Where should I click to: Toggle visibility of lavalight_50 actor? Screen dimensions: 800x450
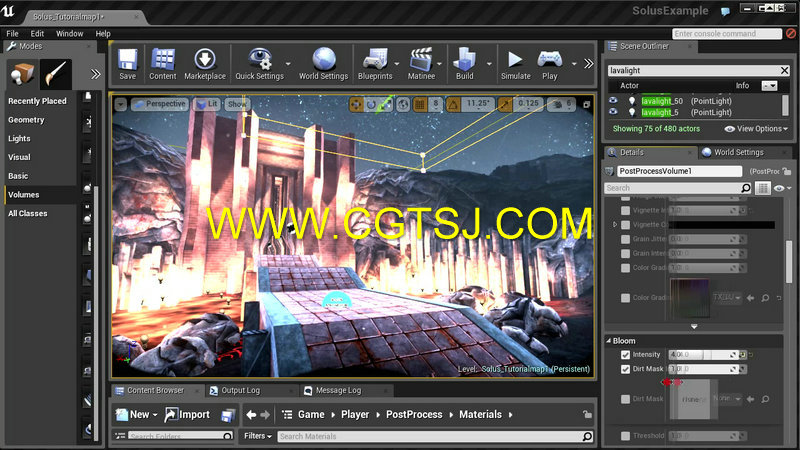pos(613,101)
